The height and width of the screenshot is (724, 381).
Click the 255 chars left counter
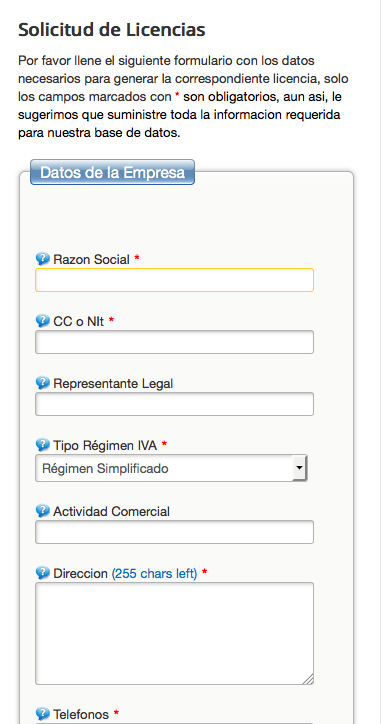(155, 574)
